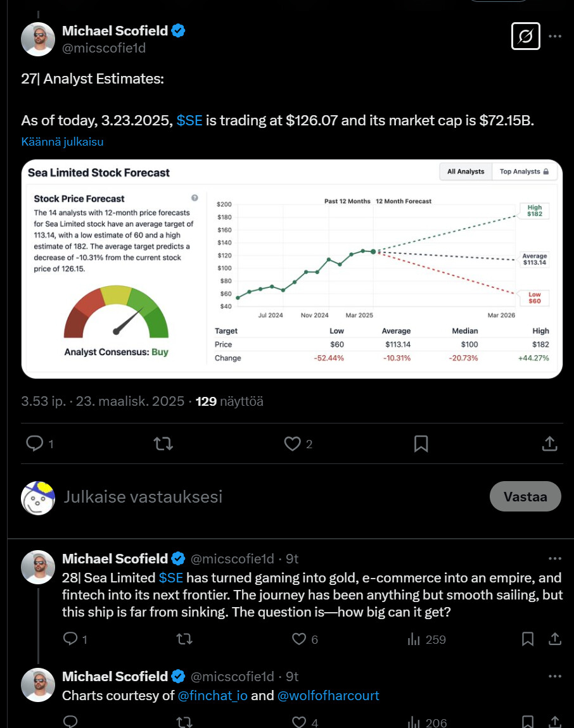Bookmark post 28 about Sea Limited
The width and height of the screenshot is (574, 728).
[x=527, y=639]
